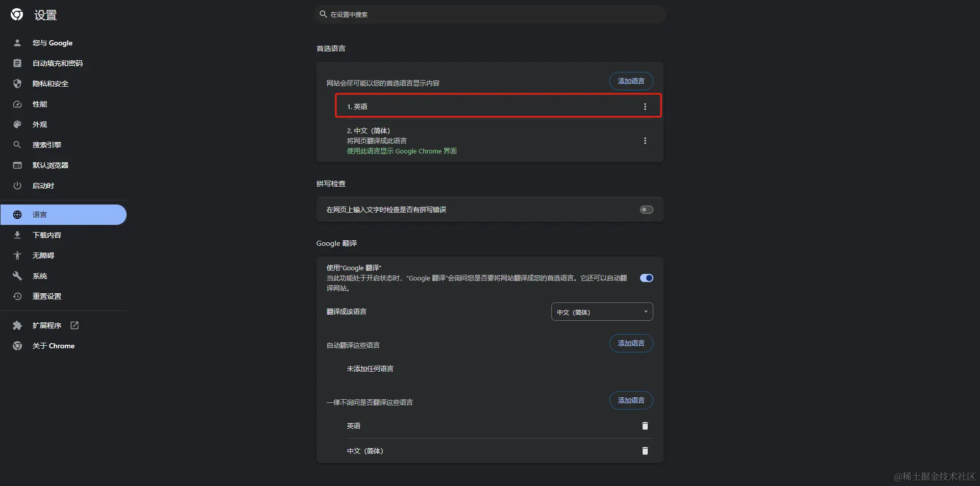
Task: Click the 首选语言 heading
Action: 331,48
